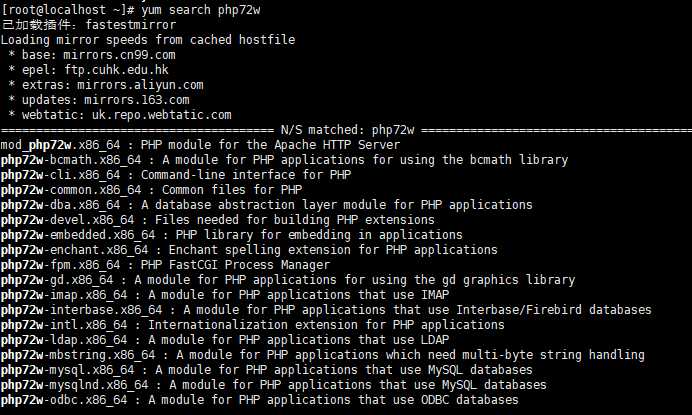Click the php72w-fpm.x86_64 package name
Viewport: 692px width, 415px height.
pyautogui.click(x=60, y=265)
